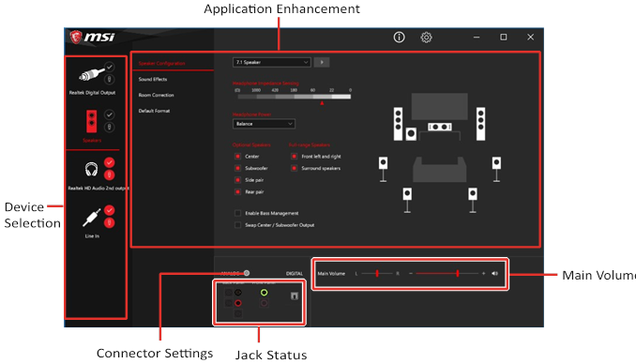Viewport: 636px width, 364px height.
Task: Click the rear left speaker in diagram
Action: (x=407, y=200)
